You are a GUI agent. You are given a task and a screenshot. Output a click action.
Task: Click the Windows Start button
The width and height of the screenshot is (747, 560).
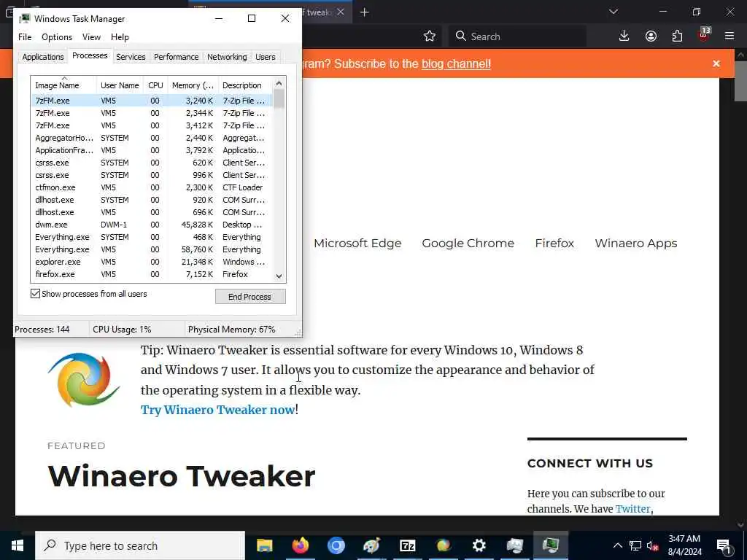pyautogui.click(x=18, y=545)
